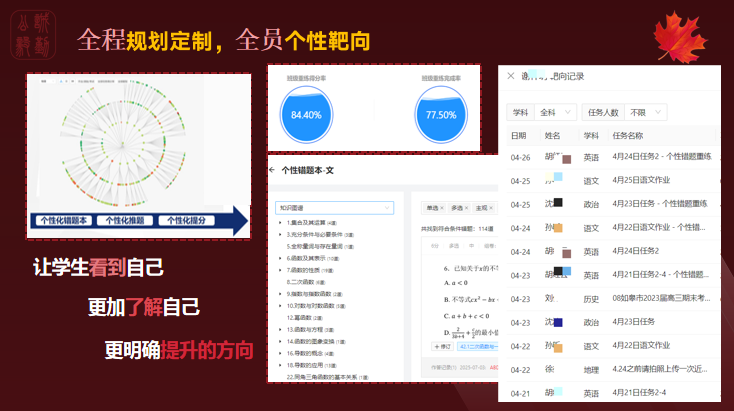
Task: Expand the 3.充分条件与必要条件 node
Action: [280, 235]
